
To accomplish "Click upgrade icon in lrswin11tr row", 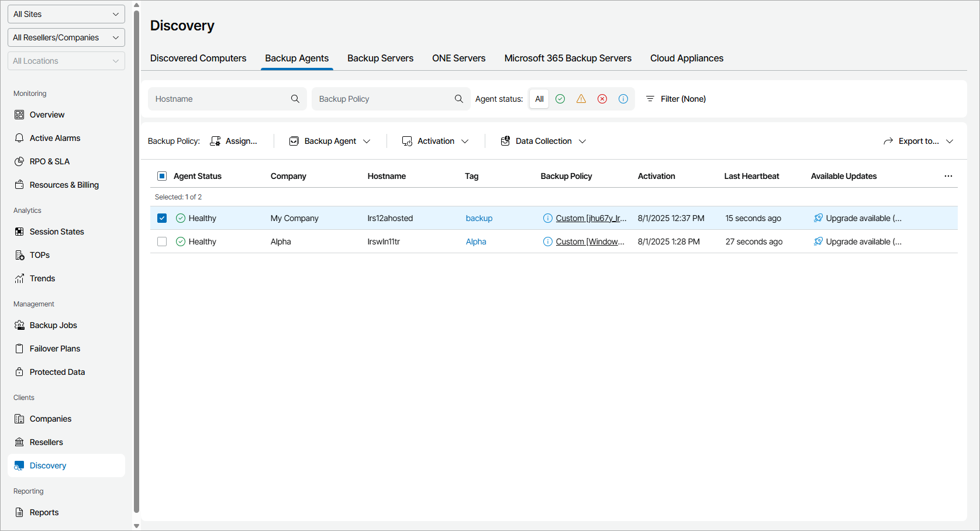I will point(818,242).
